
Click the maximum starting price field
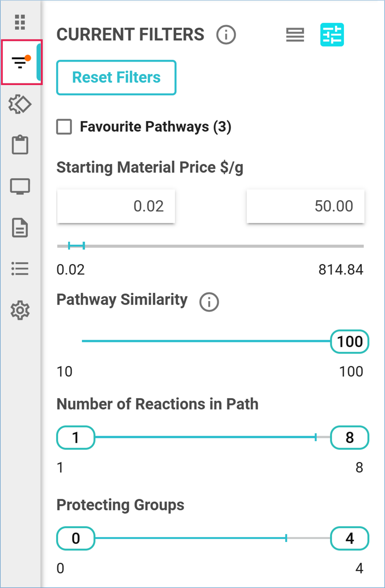point(305,206)
